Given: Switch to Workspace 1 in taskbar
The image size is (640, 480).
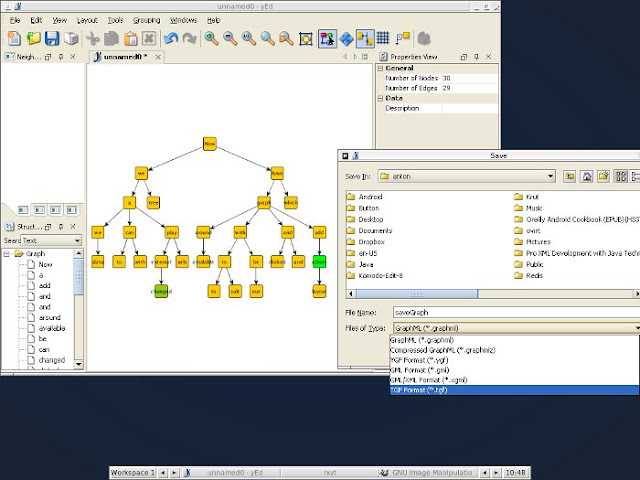Looking at the screenshot, I should (133, 473).
